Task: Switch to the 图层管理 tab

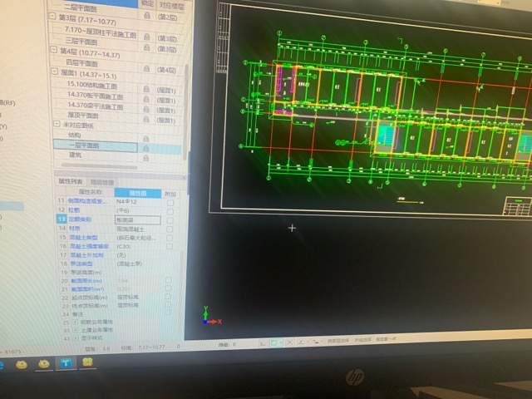Action: click(x=102, y=183)
